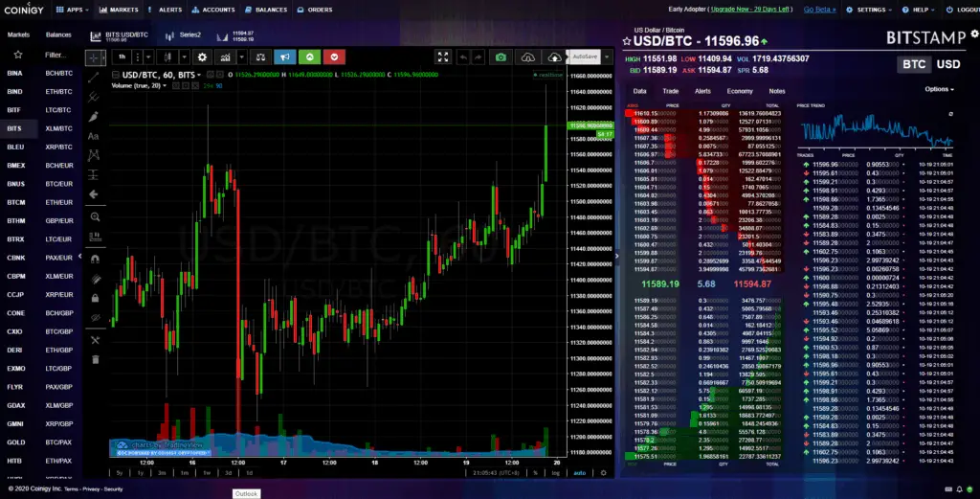Click the trash icon to remove drawings
Image resolution: width=980 pixels, height=499 pixels.
coord(95,359)
